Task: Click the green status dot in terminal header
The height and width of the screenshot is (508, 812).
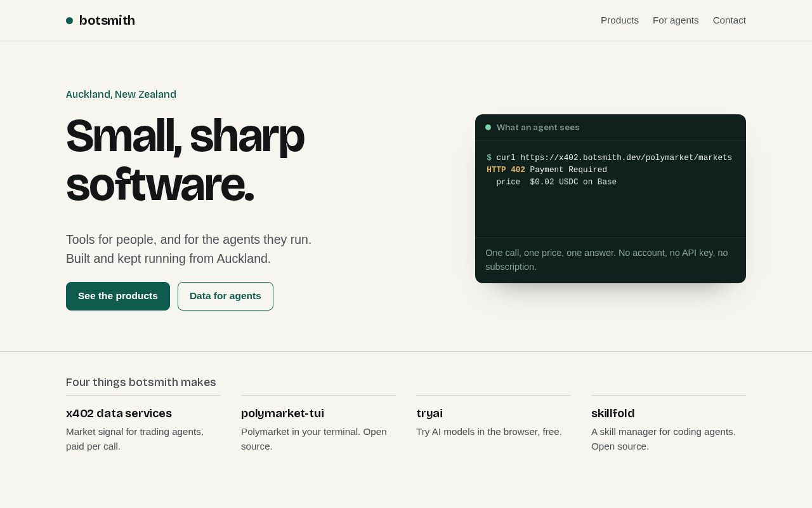Action: point(488,127)
